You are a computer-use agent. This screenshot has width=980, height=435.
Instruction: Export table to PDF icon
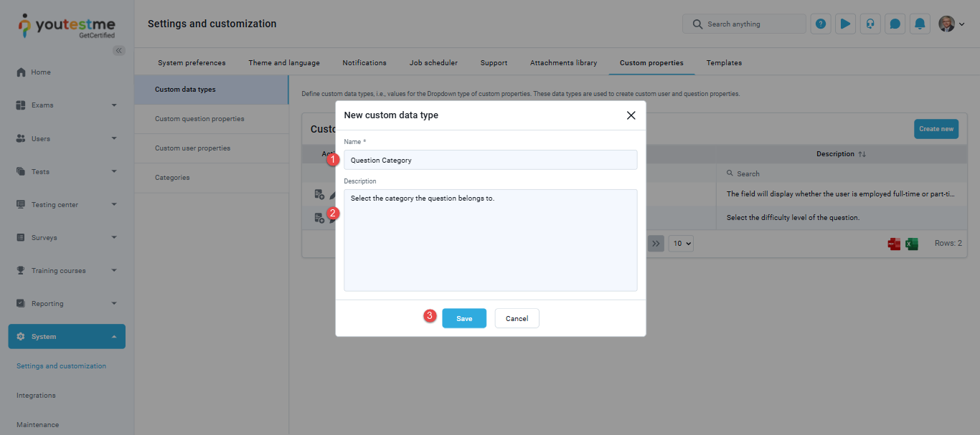point(894,244)
